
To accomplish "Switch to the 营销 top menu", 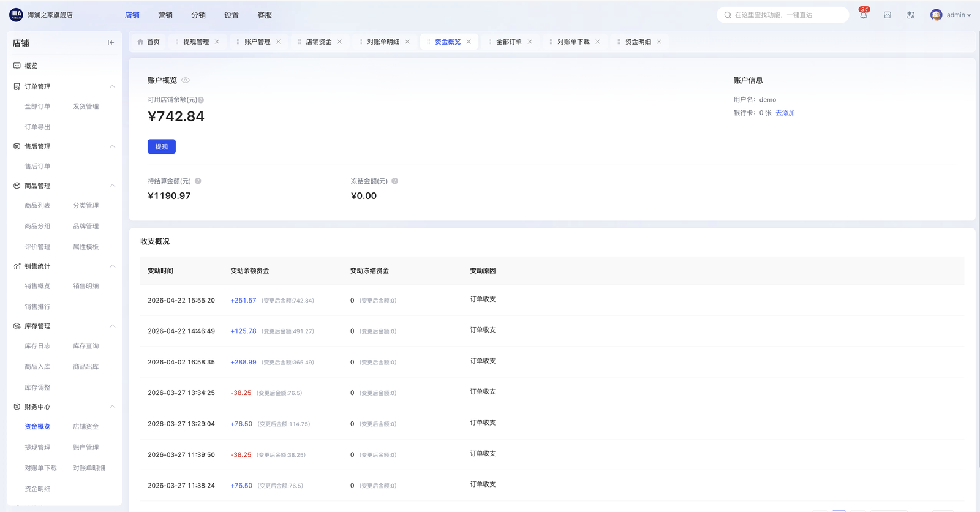I will coord(165,15).
